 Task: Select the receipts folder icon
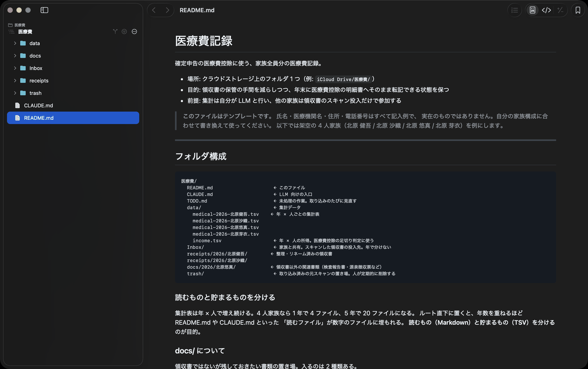23,80
